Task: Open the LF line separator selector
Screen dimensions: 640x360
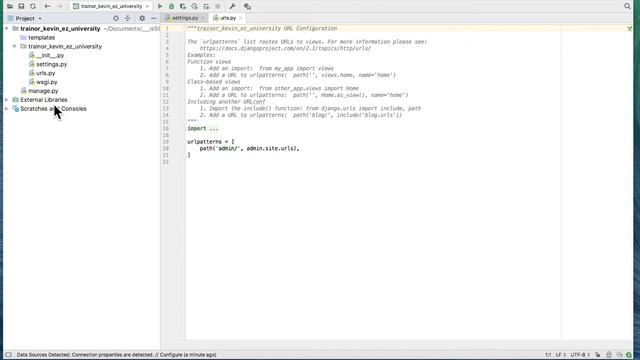Action: tap(560, 355)
